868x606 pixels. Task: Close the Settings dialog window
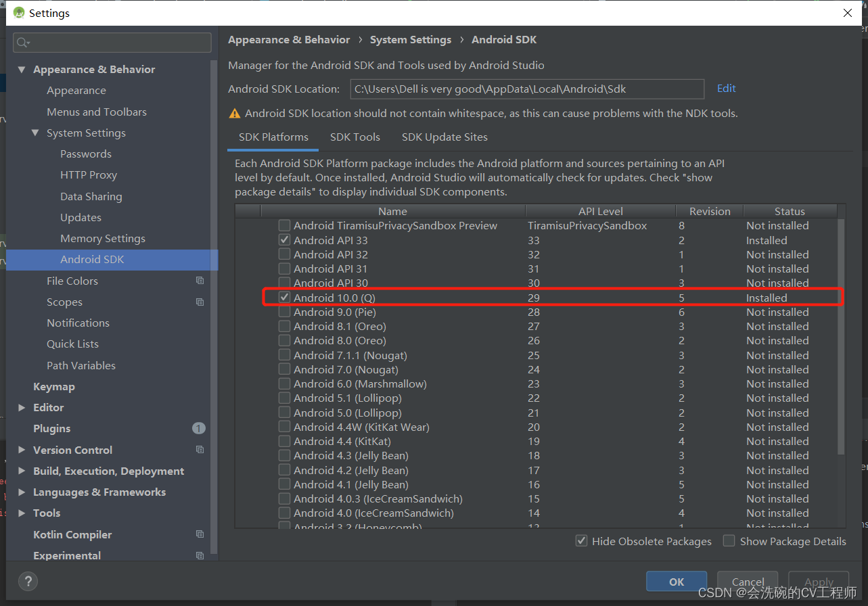point(848,13)
